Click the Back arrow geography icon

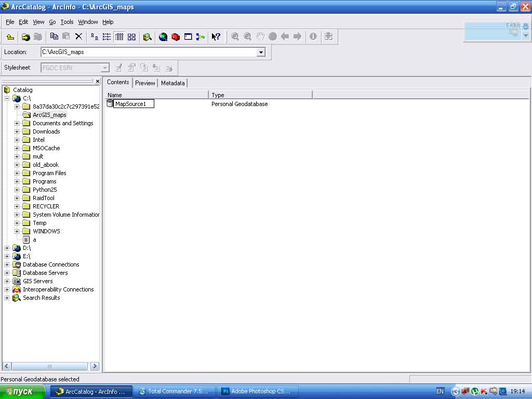click(285, 36)
